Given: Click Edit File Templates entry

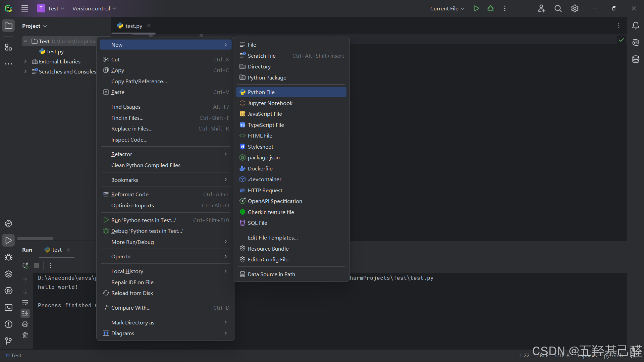Looking at the screenshot, I should (291, 238).
